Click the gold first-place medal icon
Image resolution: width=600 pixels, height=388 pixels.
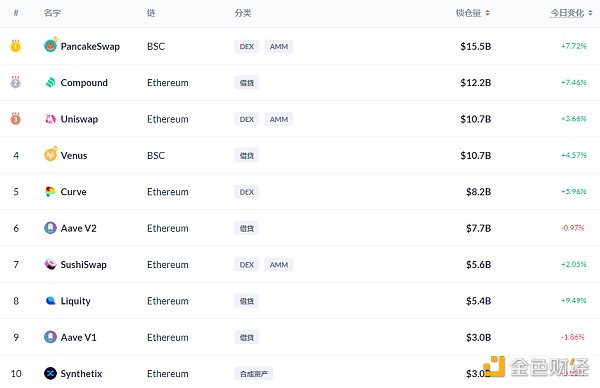[x=15, y=46]
